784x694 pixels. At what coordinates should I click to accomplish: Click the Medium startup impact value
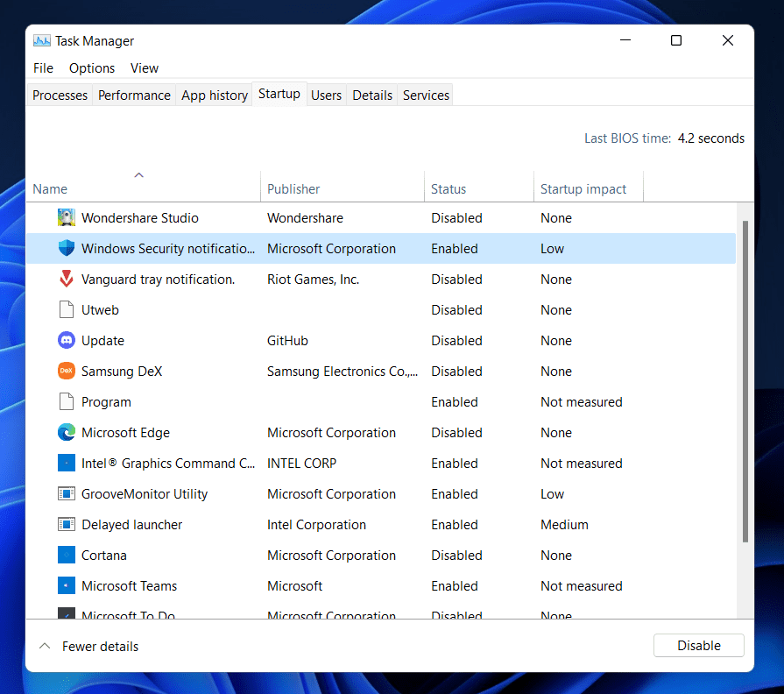(564, 525)
